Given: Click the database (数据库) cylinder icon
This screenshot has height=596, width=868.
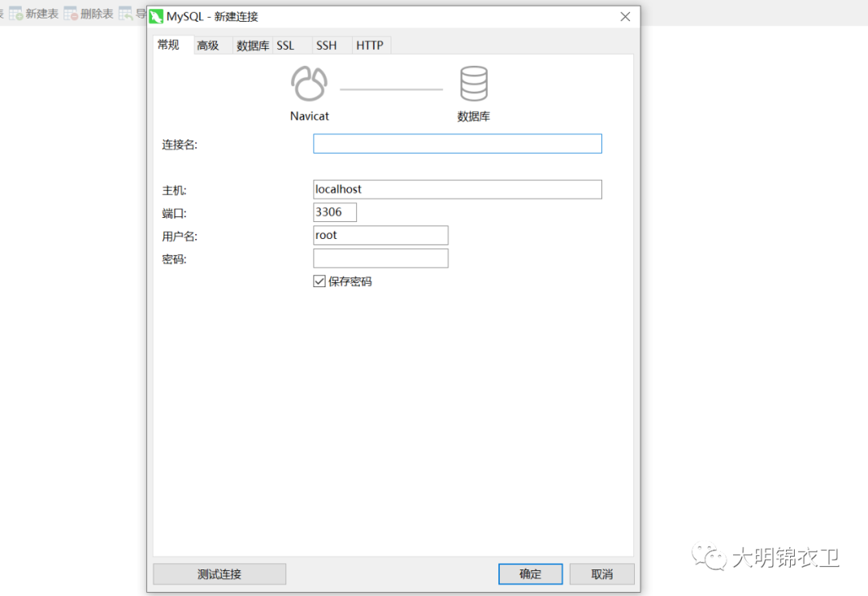Looking at the screenshot, I should pyautogui.click(x=474, y=84).
